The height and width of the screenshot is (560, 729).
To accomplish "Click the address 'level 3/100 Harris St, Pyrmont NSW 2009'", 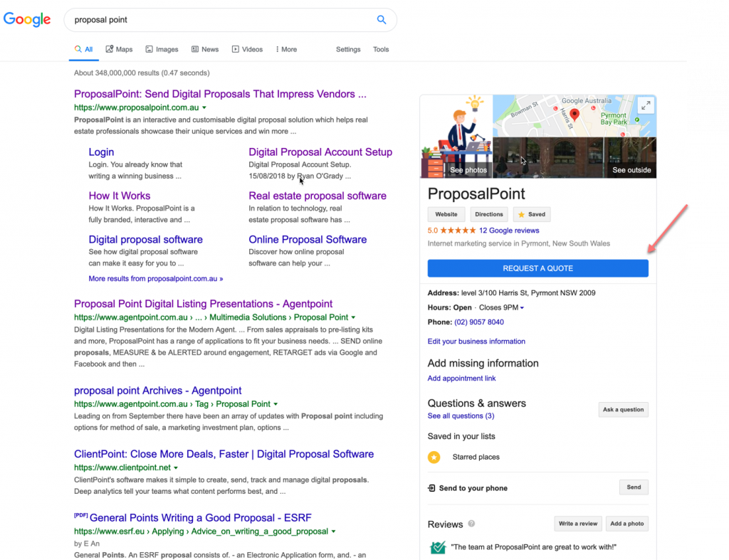I will (528, 292).
